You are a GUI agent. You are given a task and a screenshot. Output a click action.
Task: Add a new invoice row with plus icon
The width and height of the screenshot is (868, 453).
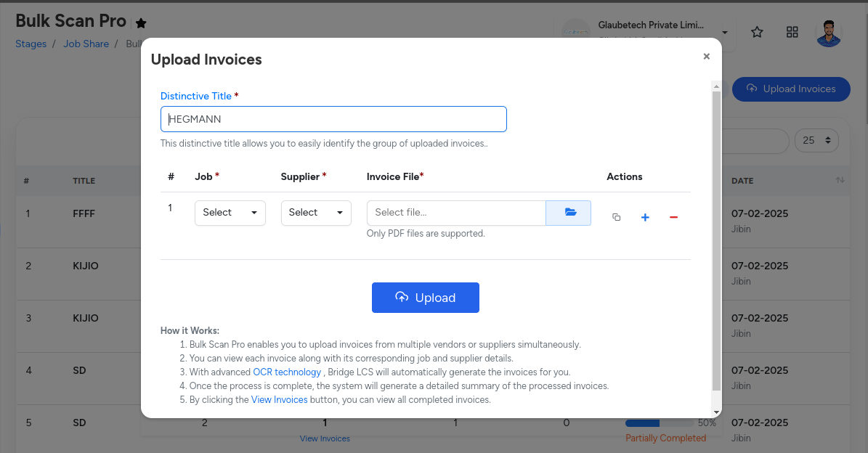click(645, 217)
